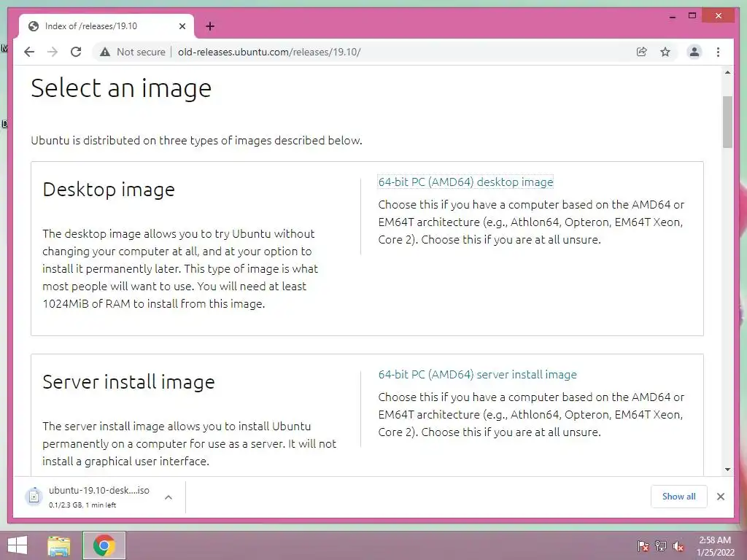Screen dimensions: 747x560
Task: Open a new tab with plus button
Action: point(210,26)
